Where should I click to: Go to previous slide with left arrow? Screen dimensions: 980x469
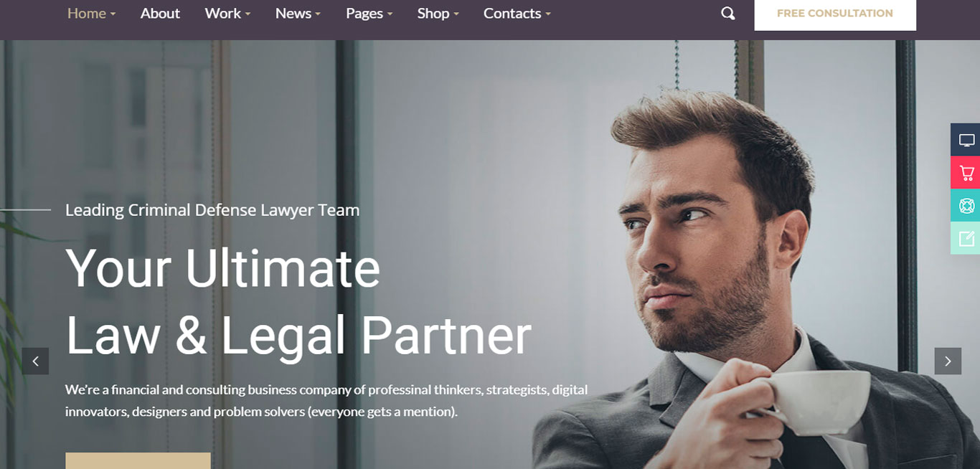point(35,361)
